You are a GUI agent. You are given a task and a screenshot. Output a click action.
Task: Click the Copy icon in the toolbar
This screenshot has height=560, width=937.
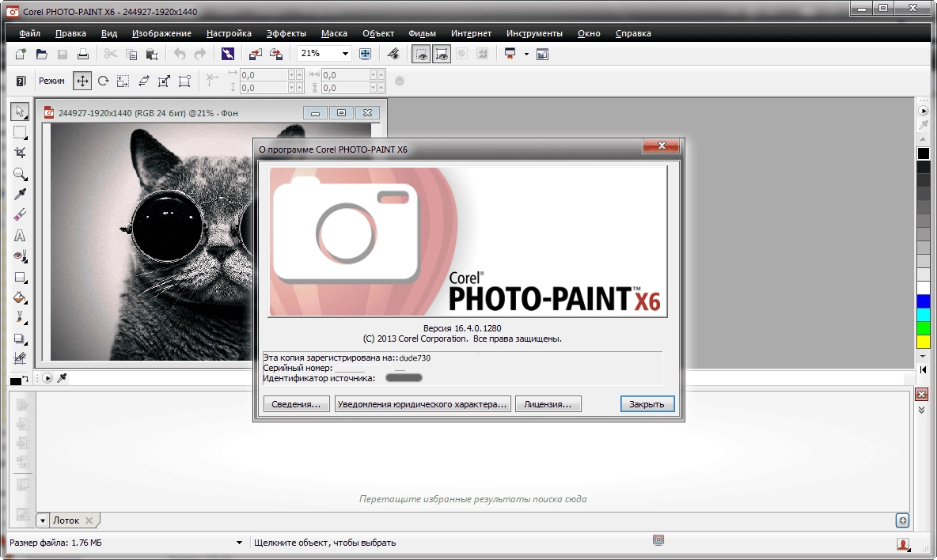pyautogui.click(x=131, y=55)
